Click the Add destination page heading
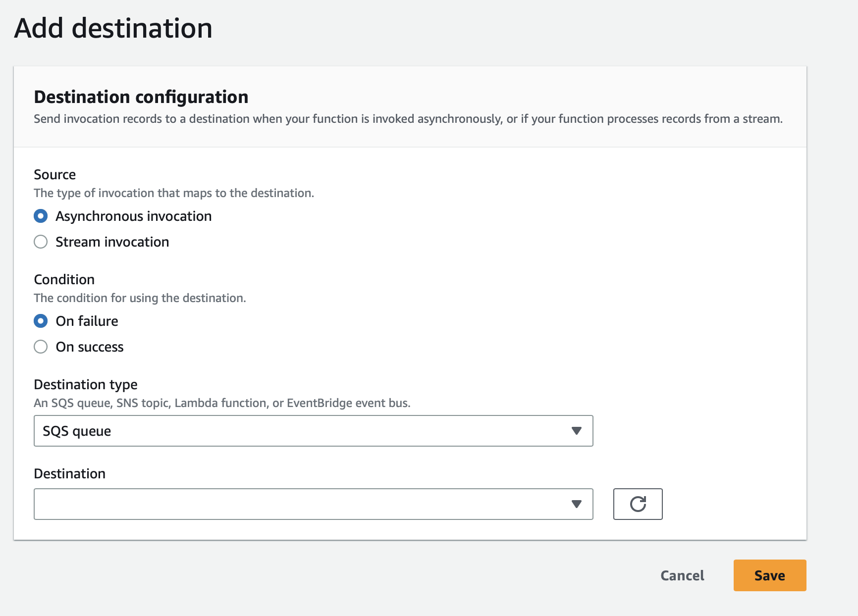 tap(113, 28)
